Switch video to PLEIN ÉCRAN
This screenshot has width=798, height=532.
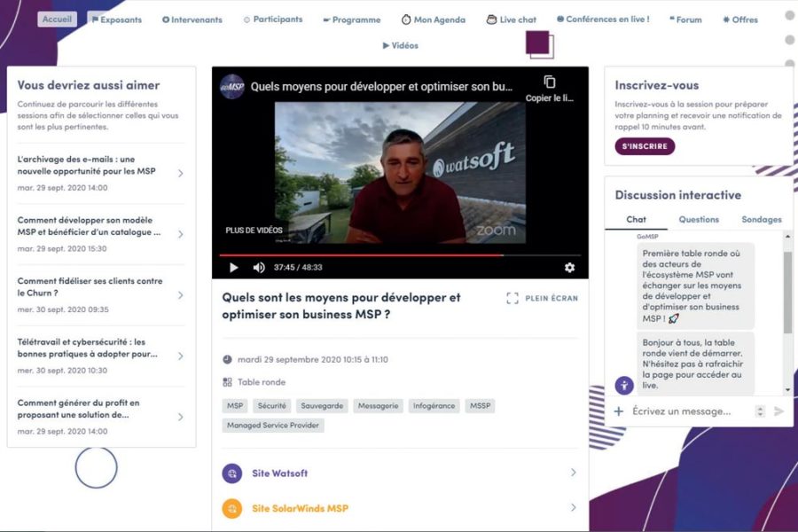pos(543,298)
